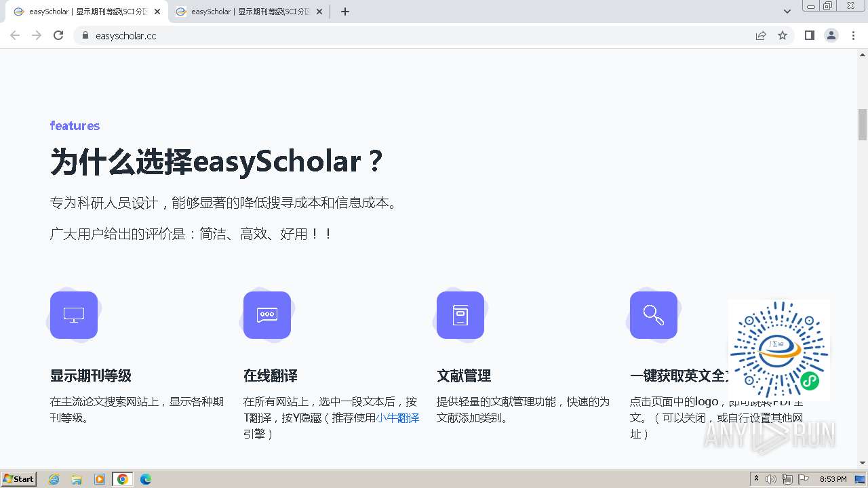Open the tab search dropdown arrow

tap(787, 12)
